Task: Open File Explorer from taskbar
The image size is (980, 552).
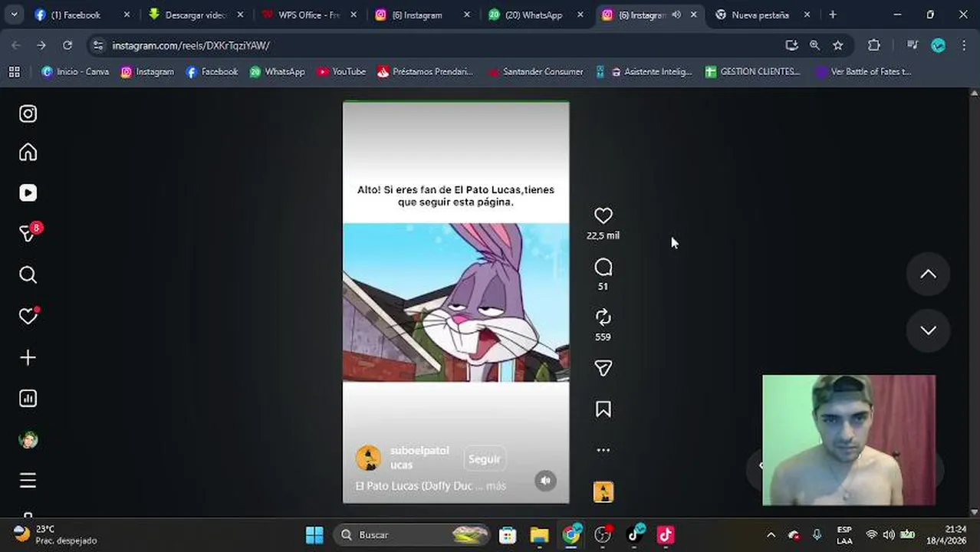Action: click(539, 534)
